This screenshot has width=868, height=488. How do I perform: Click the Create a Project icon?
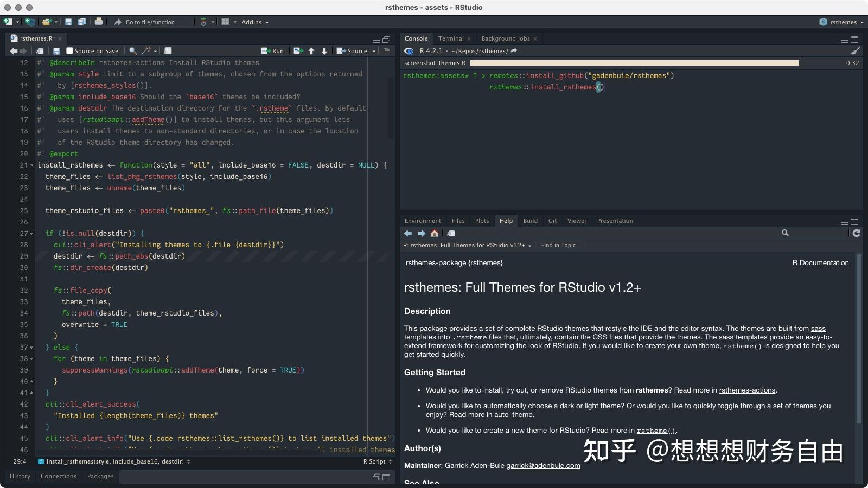(30, 22)
